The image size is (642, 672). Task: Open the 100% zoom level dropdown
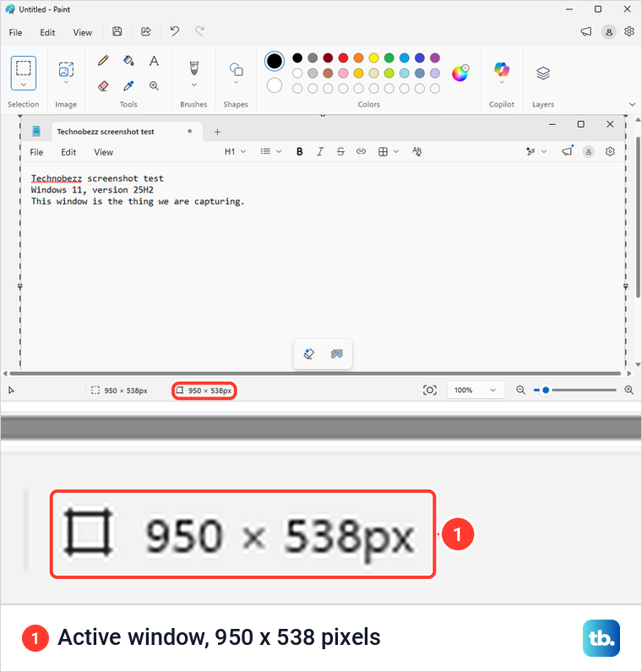476,390
